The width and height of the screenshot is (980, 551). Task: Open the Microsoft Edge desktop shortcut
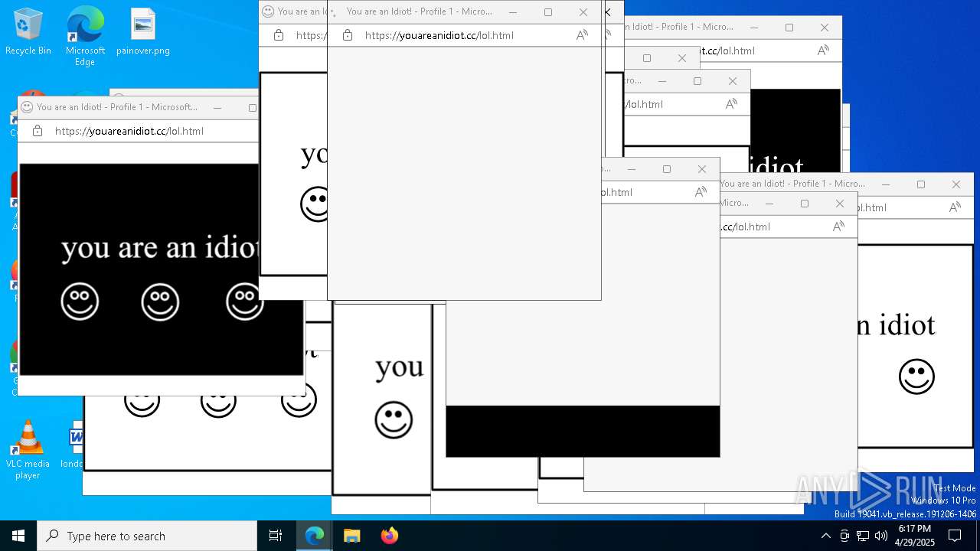click(x=85, y=36)
